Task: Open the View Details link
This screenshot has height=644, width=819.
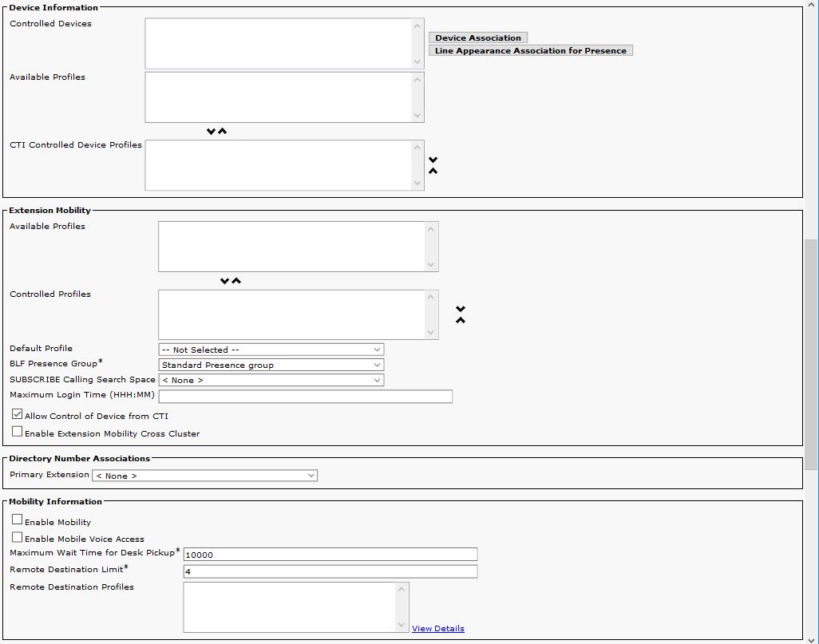Action: click(x=437, y=628)
